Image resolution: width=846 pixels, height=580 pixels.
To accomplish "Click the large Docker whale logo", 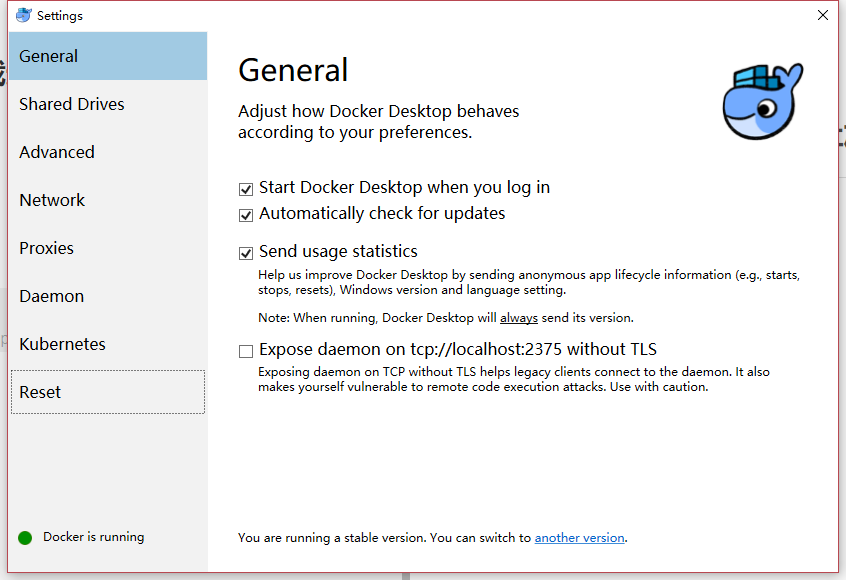I will tap(763, 101).
